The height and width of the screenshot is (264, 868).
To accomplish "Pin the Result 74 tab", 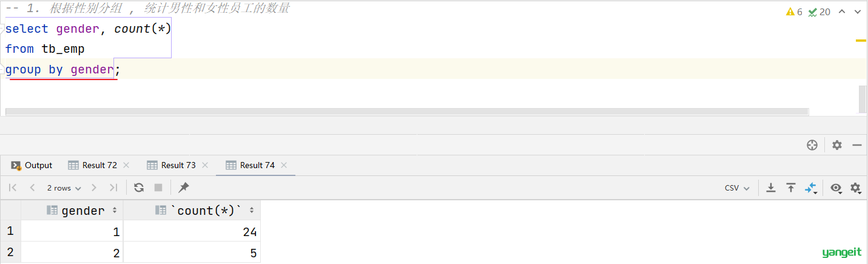I will coord(184,188).
